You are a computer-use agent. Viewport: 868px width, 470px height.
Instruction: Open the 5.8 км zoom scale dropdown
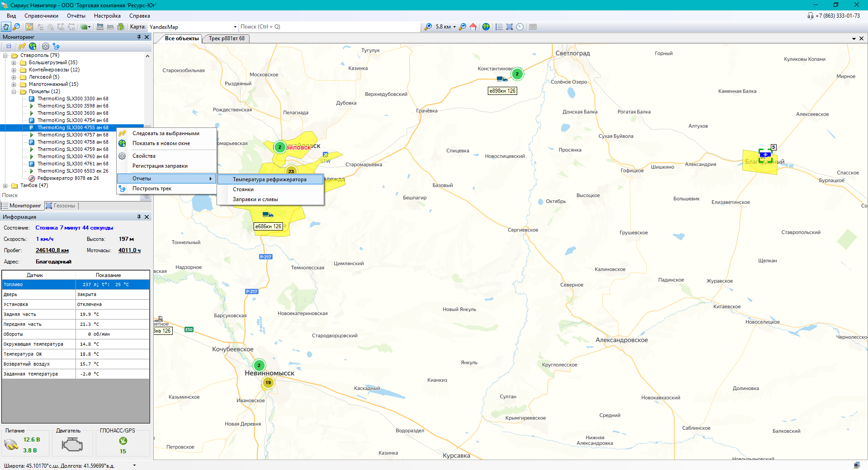(x=454, y=27)
